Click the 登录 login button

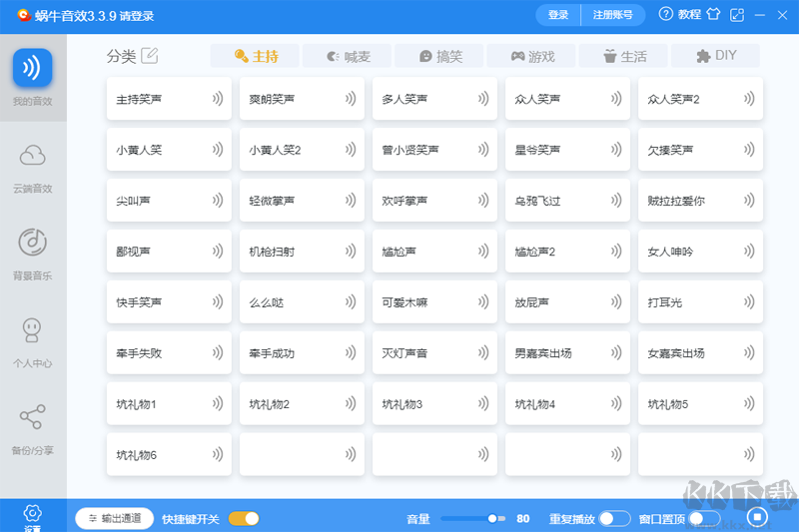click(558, 15)
